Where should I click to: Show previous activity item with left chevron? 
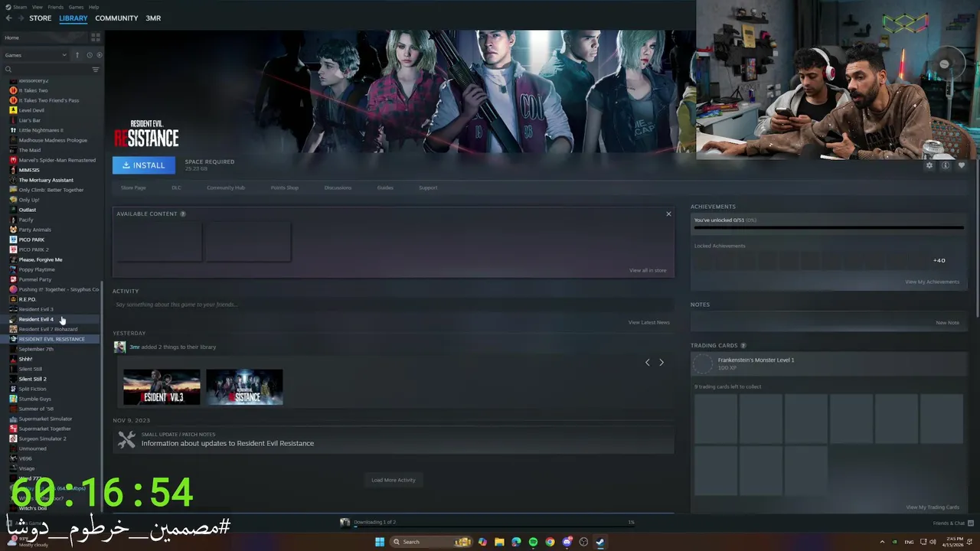tap(647, 362)
